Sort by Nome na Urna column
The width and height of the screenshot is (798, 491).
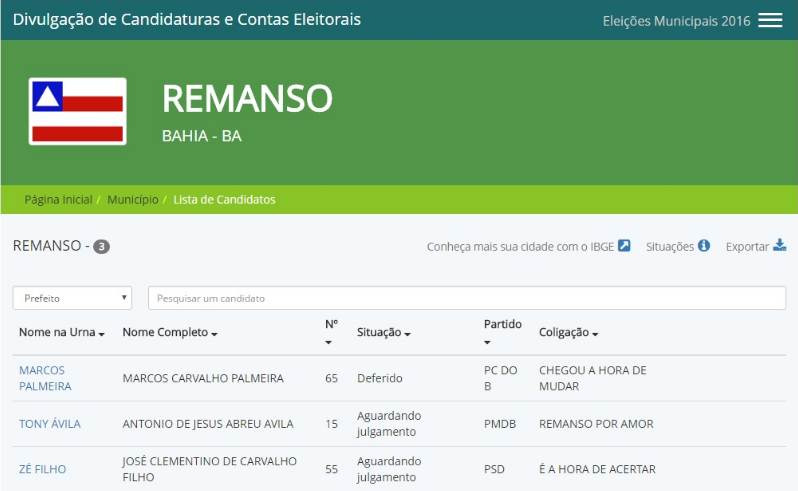click(x=62, y=333)
